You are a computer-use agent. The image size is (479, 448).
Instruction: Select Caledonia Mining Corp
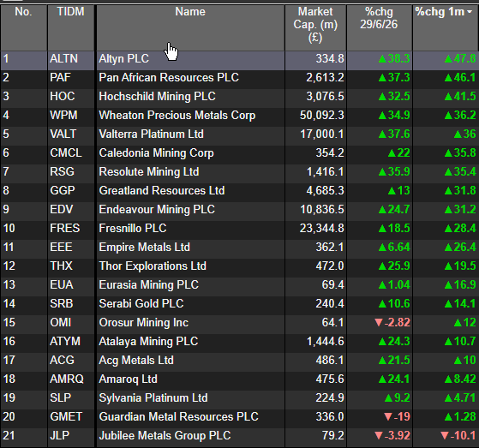(156, 153)
